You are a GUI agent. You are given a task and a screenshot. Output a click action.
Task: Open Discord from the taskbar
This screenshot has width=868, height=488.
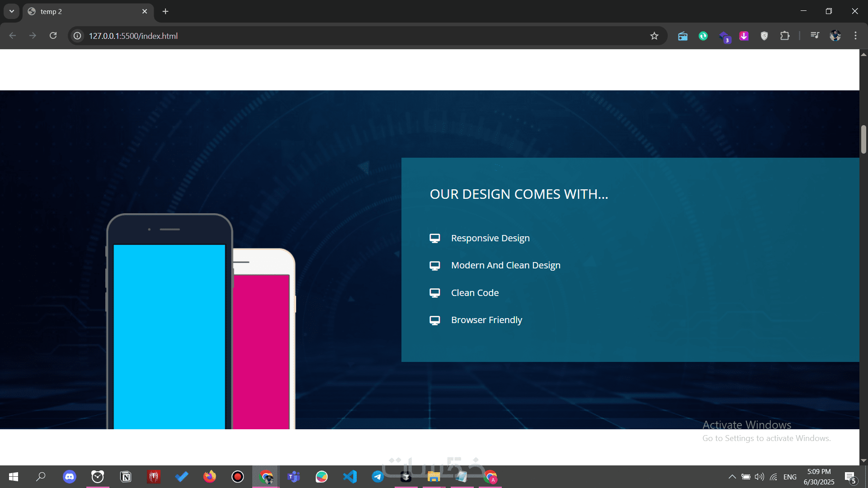click(69, 477)
